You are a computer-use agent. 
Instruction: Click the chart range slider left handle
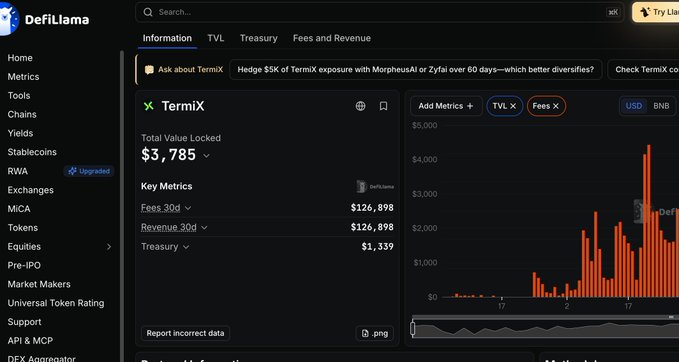pos(413,329)
